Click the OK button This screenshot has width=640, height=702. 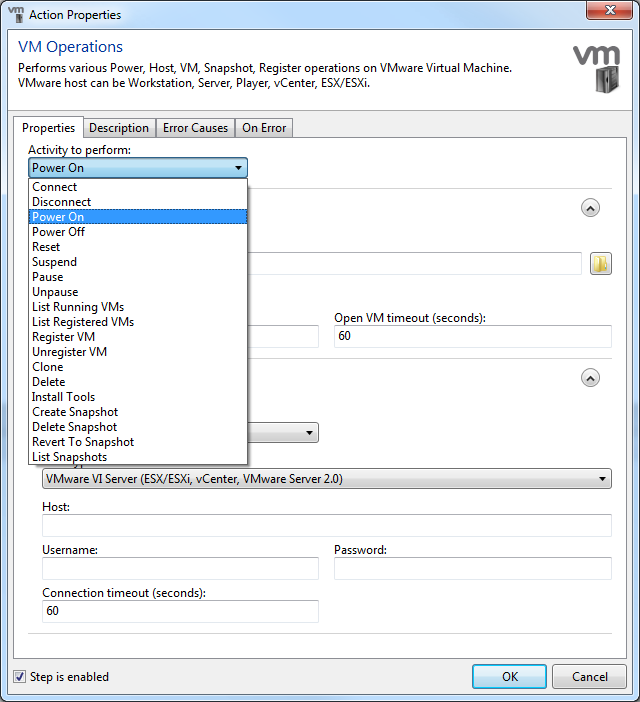coord(509,676)
